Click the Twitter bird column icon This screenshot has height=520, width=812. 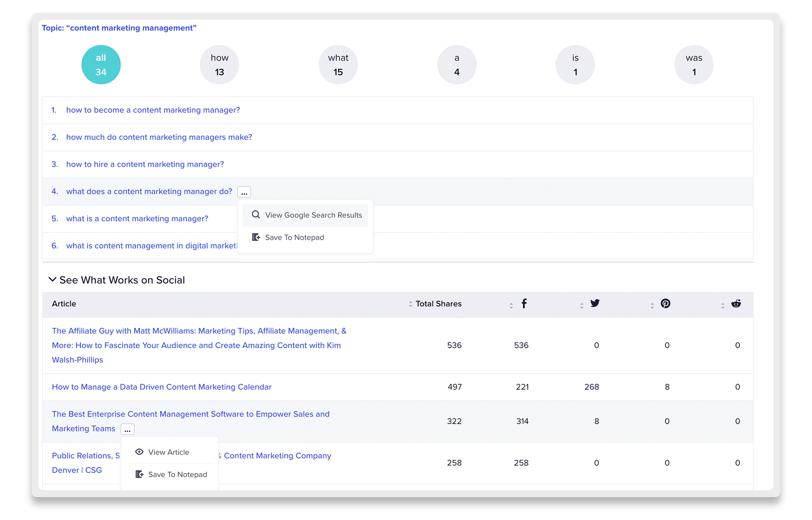tap(595, 303)
